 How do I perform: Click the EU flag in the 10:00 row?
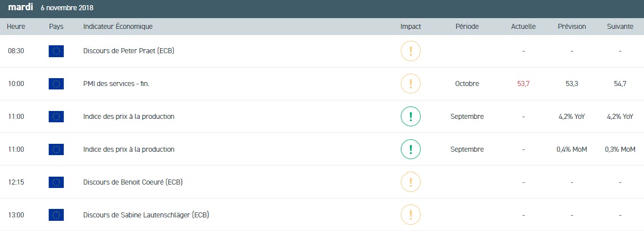pyautogui.click(x=57, y=84)
